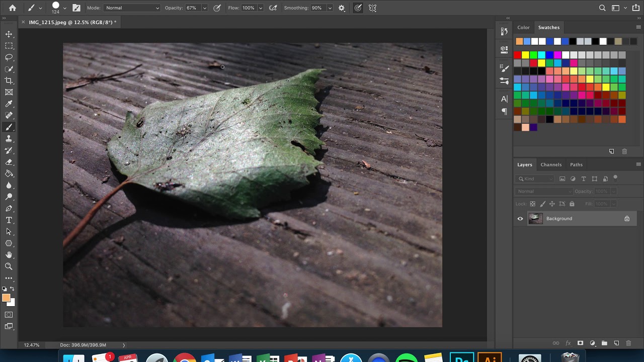Hide the Background layer eye icon
The width and height of the screenshot is (644, 362).
(520, 219)
